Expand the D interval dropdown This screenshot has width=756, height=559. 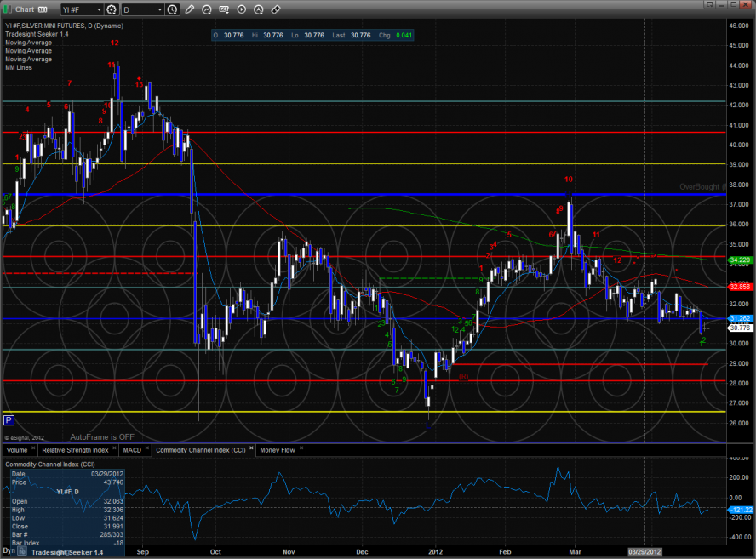point(159,9)
